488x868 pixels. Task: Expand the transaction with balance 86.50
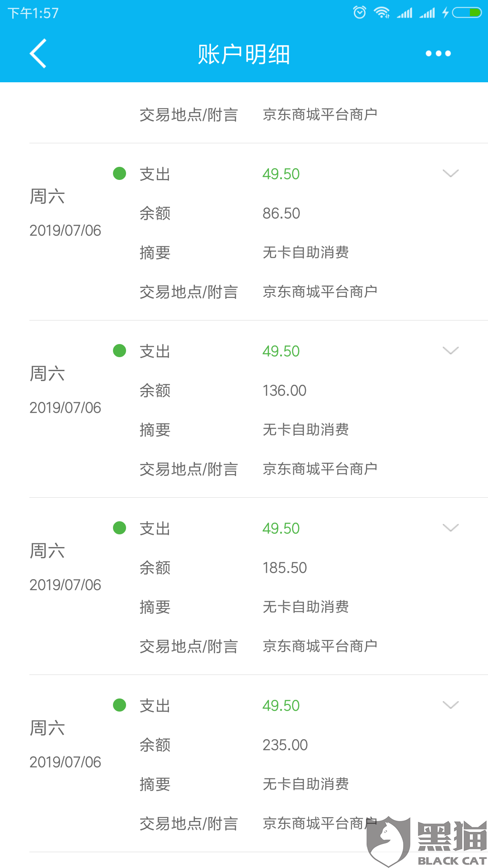(x=450, y=173)
